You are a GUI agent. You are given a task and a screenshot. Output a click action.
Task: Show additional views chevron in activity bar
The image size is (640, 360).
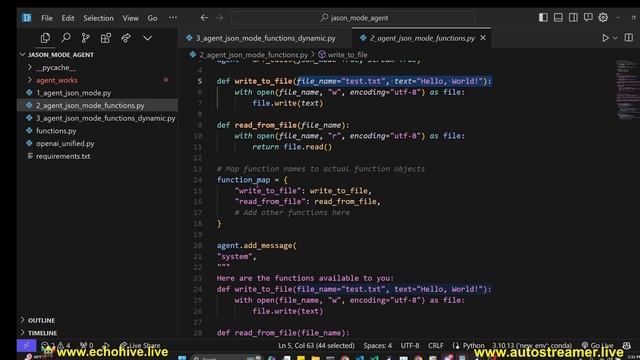pyautogui.click(x=147, y=38)
